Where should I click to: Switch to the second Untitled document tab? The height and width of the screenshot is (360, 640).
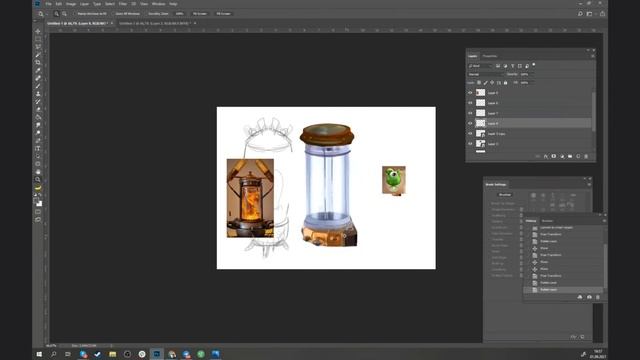point(155,24)
